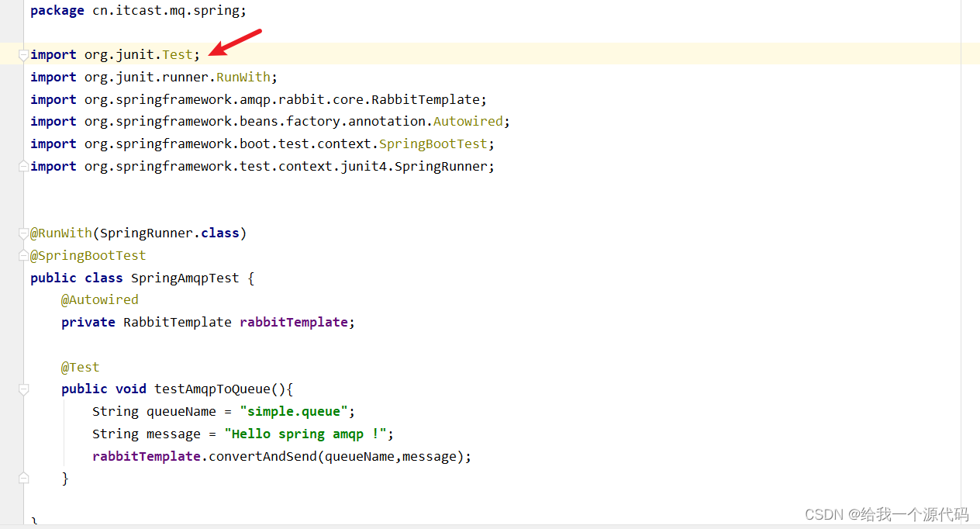
Task: Click the @Test annotation above testAmqpToQueue
Action: [x=80, y=366]
